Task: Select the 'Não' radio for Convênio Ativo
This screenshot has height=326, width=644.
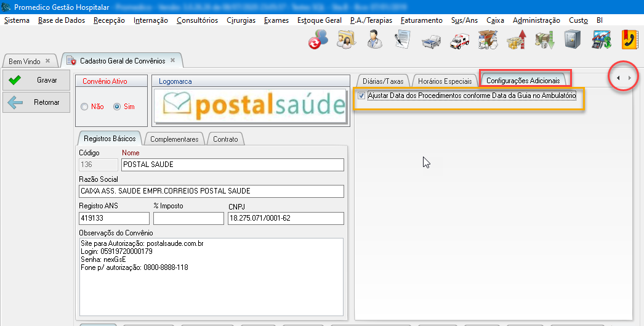Action: (85, 107)
